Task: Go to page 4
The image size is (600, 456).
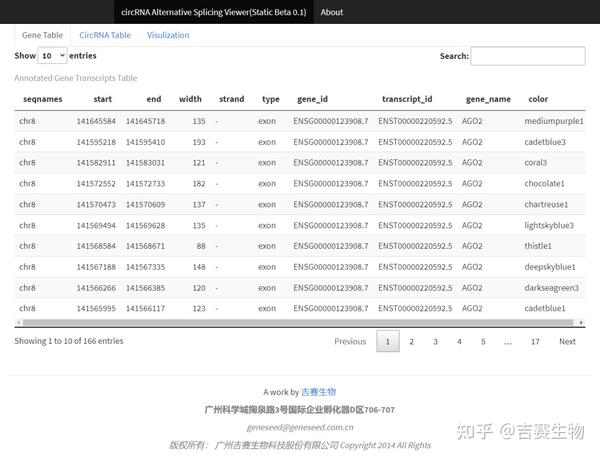Action: [x=459, y=342]
